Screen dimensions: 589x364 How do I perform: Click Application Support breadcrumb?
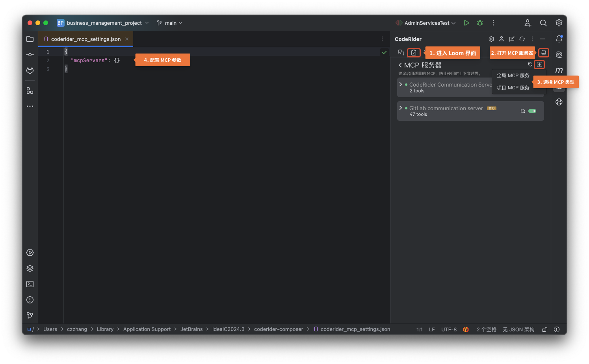(x=147, y=329)
